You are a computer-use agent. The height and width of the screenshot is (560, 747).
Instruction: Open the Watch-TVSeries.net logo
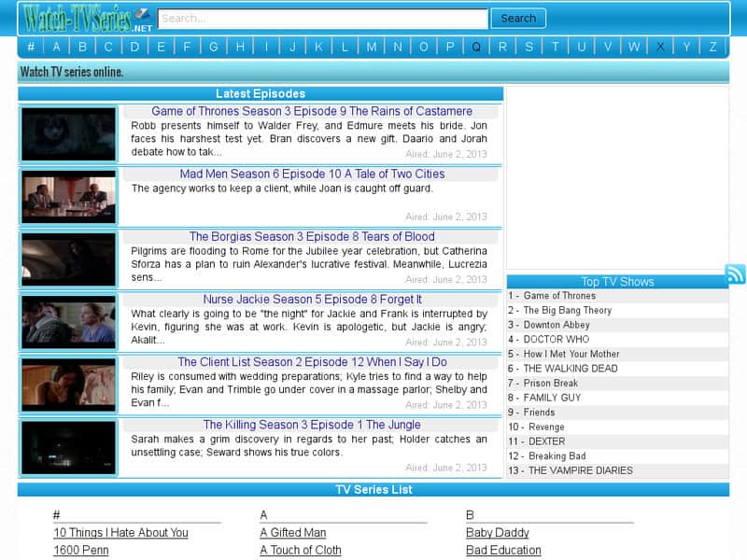(x=88, y=19)
